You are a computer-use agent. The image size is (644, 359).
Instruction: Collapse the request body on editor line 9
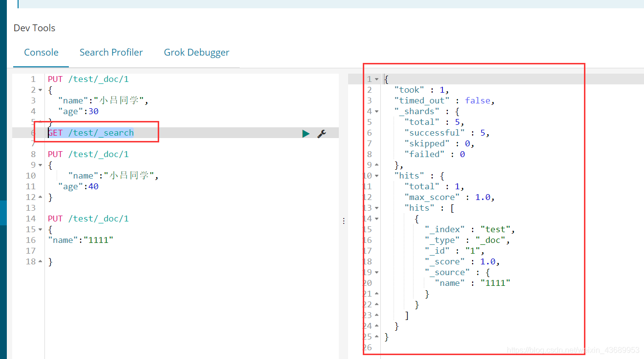[40, 165]
